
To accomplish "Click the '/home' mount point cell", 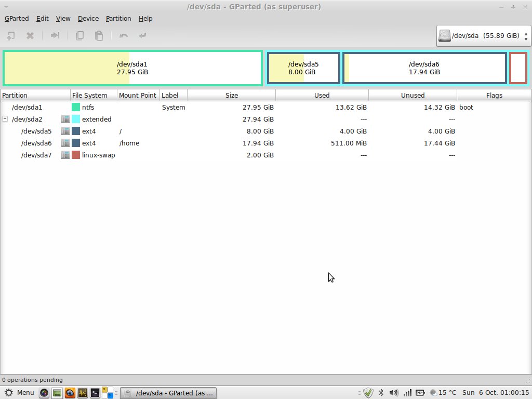I will 129,143.
